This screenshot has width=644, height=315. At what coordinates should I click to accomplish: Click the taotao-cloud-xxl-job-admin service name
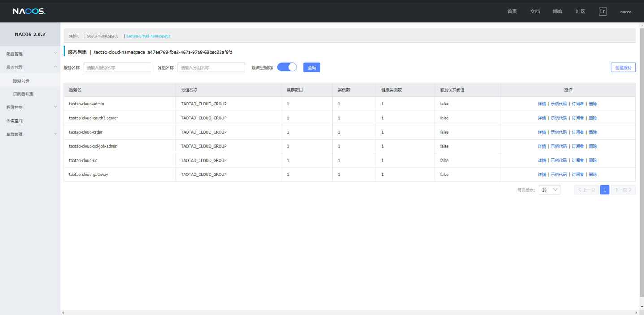coord(93,146)
